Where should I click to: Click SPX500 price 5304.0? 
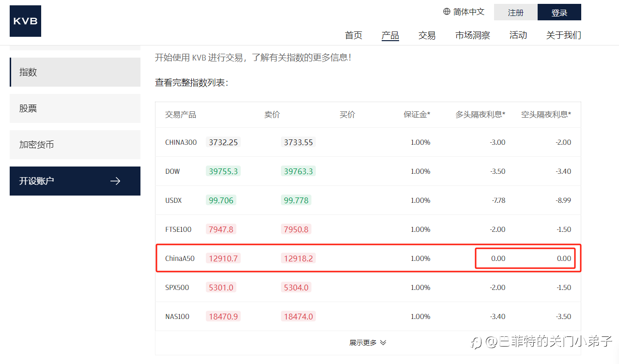(x=296, y=288)
